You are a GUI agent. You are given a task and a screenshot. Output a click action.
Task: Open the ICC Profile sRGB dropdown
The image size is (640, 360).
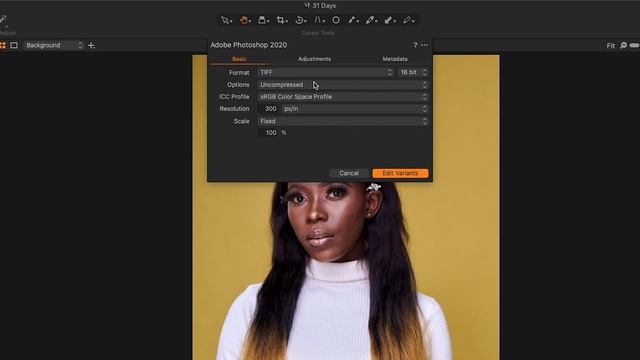[x=343, y=97]
